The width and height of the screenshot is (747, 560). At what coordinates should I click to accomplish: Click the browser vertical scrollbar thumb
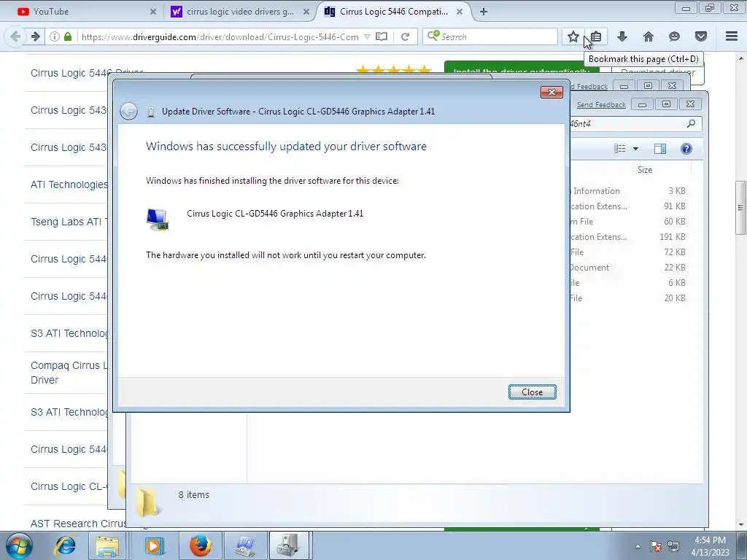click(x=741, y=208)
